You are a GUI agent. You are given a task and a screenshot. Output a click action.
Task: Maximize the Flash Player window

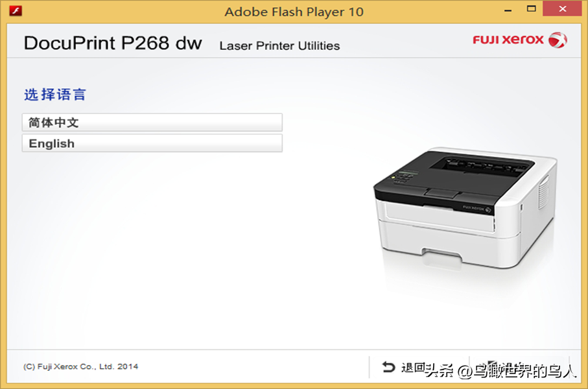point(531,9)
